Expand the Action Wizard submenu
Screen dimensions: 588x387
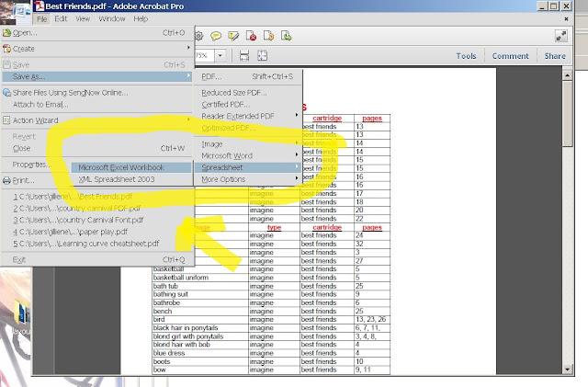tap(97, 120)
